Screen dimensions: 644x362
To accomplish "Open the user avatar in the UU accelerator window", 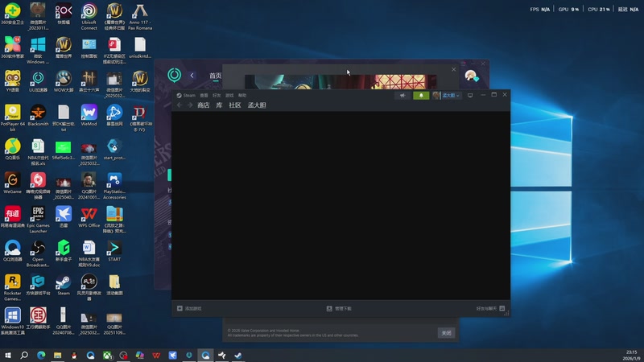I will (471, 76).
